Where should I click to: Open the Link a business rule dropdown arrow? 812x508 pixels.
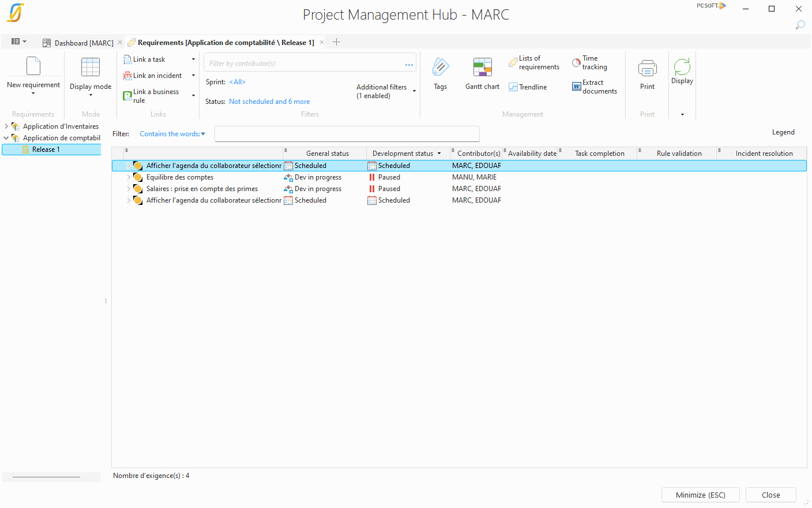(193, 96)
